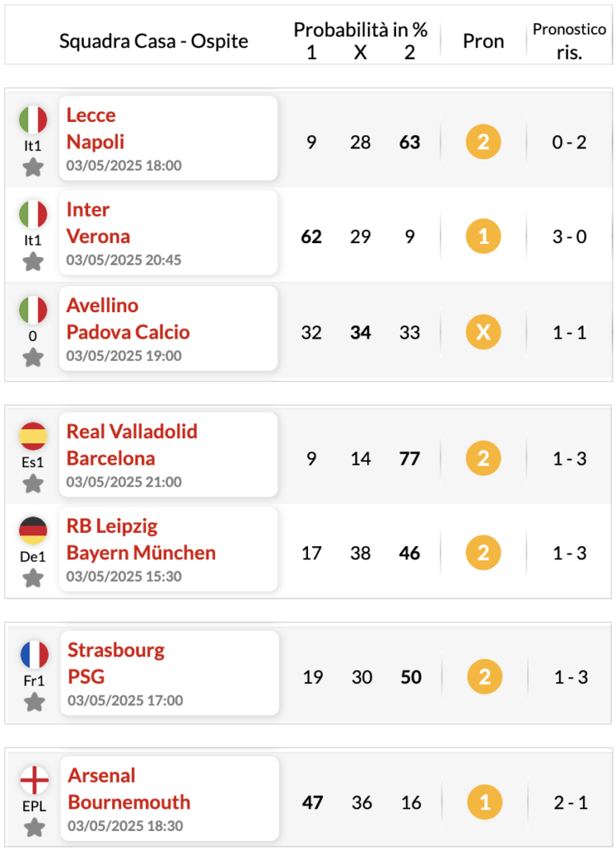Click the England flag EPL icon

35,780
